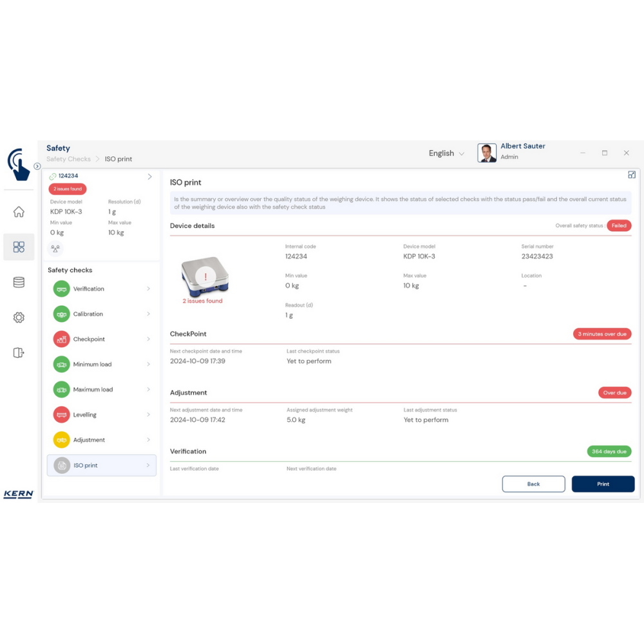
Task: Open the Minimum load safety check
Action: [x=92, y=365]
